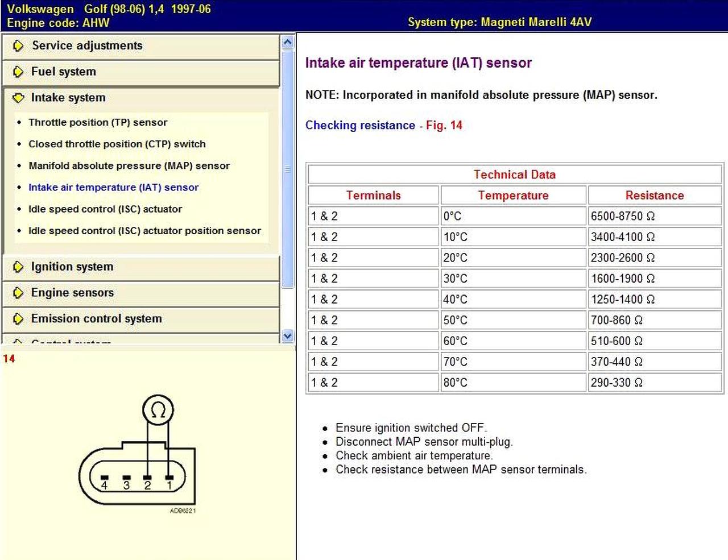
Task: Click the arrow icon beside Fuel system
Action: [18, 72]
